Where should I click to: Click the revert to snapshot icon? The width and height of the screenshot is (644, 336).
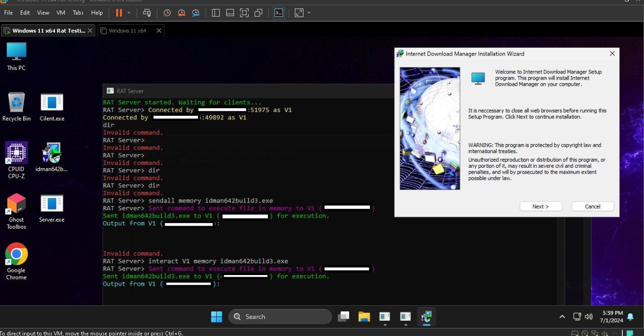(181, 13)
